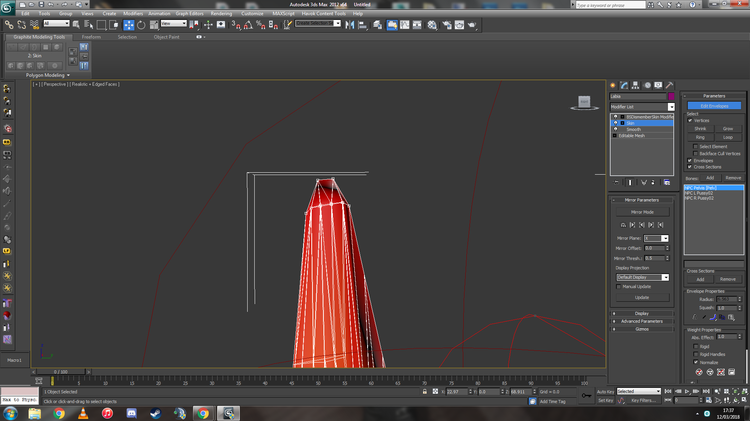Toggle the Angle Snap tool
The width and height of the screenshot is (750, 421).
tap(248, 24)
